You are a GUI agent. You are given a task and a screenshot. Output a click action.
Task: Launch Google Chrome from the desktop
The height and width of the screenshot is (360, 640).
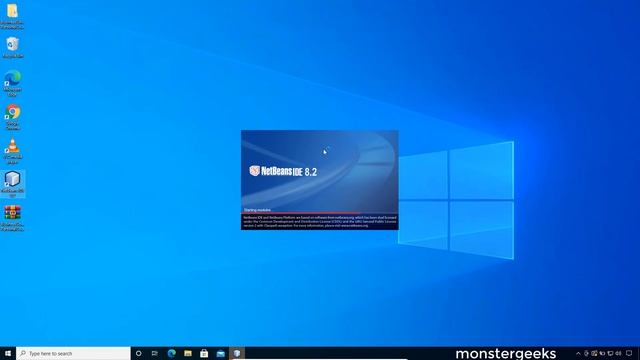[12, 117]
